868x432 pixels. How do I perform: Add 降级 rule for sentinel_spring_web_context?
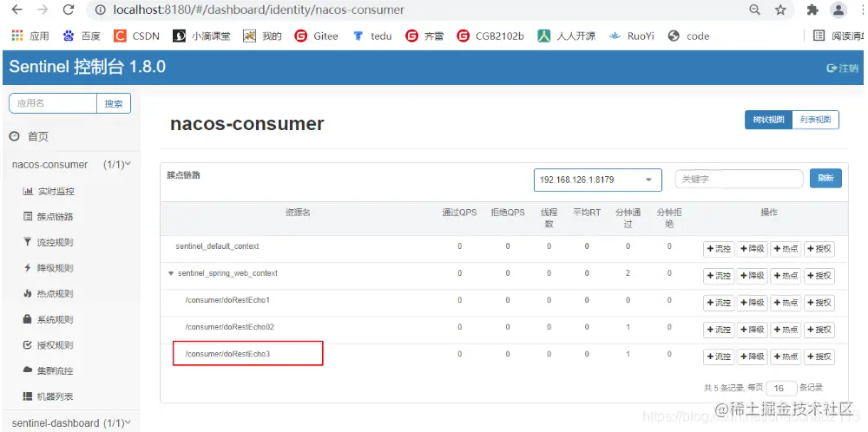[753, 276]
